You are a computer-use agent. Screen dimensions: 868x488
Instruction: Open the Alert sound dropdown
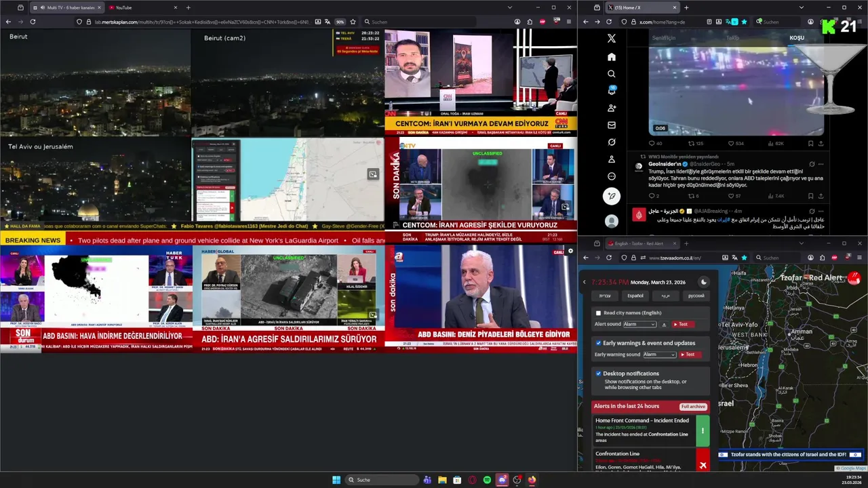click(639, 325)
